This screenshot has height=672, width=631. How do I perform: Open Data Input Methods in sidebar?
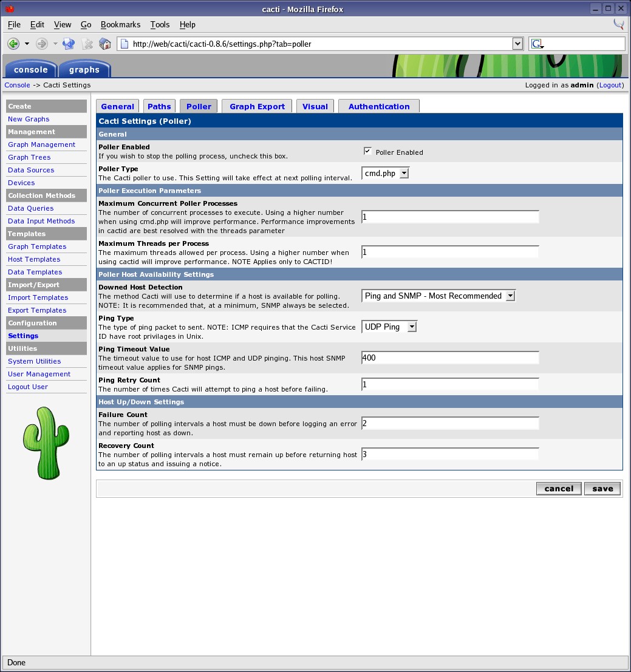(x=41, y=221)
